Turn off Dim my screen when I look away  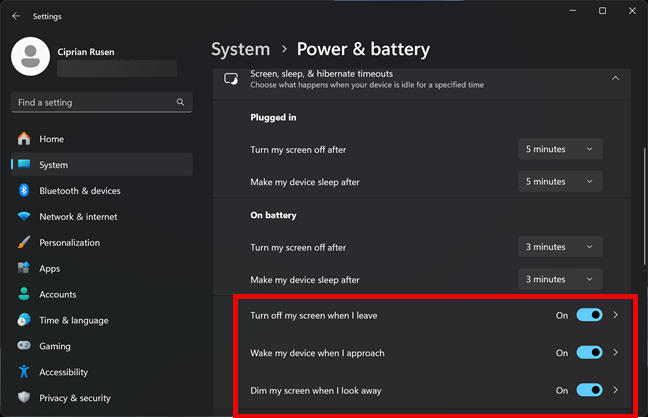[x=589, y=390]
